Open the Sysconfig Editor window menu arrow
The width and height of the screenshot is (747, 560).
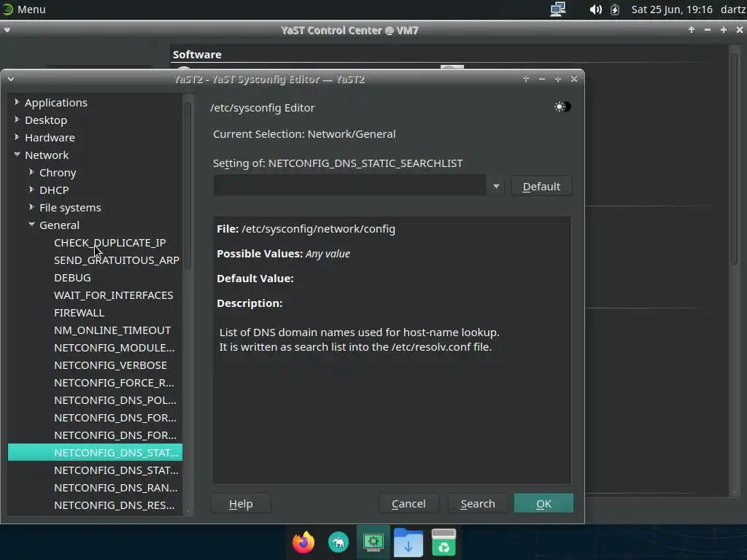pos(11,79)
